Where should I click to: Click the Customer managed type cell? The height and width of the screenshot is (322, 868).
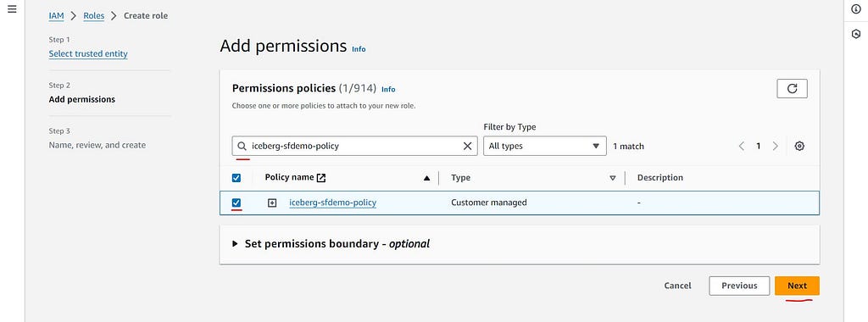pyautogui.click(x=489, y=203)
